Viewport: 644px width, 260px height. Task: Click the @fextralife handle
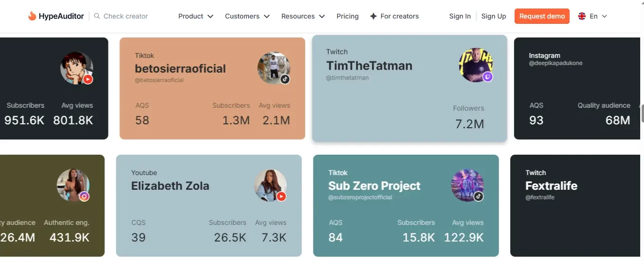tap(540, 197)
